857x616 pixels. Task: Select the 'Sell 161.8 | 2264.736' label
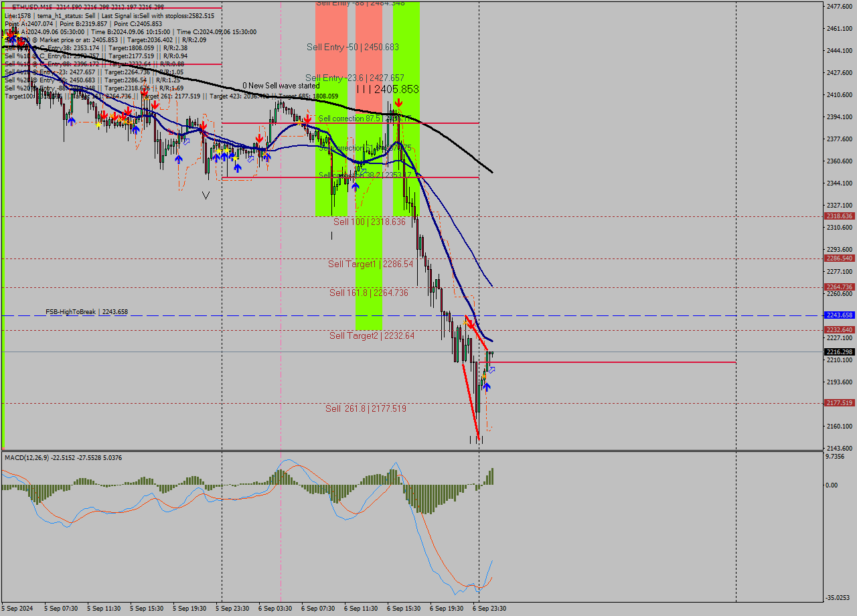click(369, 293)
